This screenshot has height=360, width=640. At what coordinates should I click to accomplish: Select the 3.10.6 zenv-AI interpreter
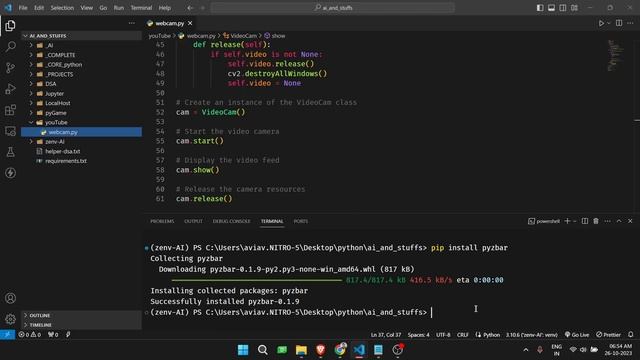pos(531,335)
